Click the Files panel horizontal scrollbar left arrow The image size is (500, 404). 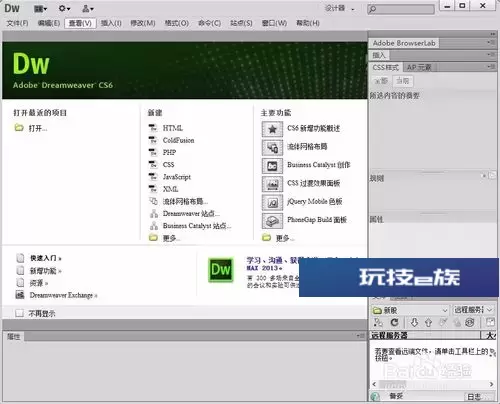tap(374, 384)
